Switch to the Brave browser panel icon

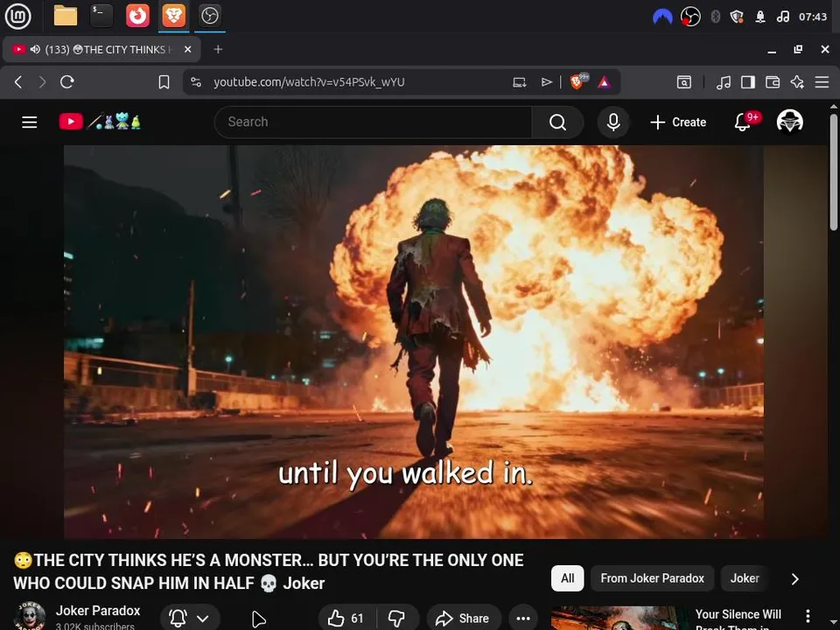(173, 16)
